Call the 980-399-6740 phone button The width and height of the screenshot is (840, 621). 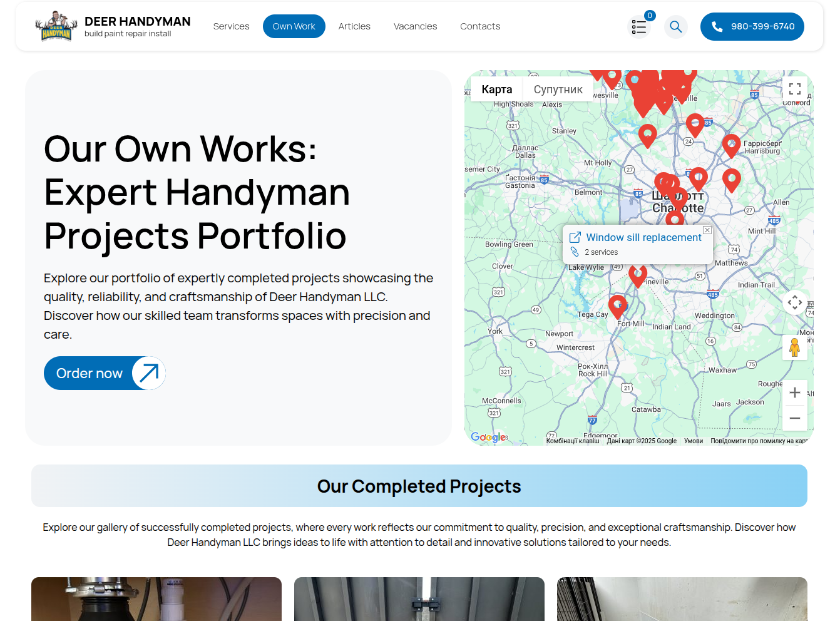point(752,26)
